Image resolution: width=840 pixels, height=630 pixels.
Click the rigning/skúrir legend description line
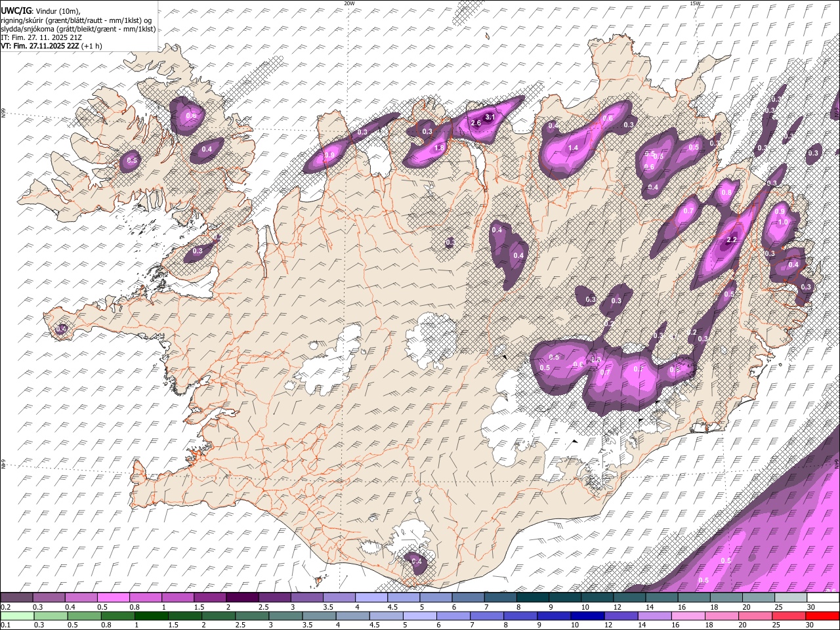click(76, 20)
